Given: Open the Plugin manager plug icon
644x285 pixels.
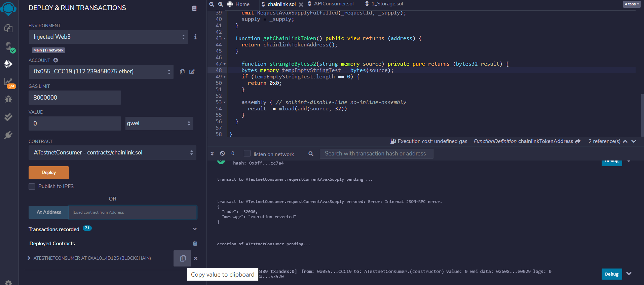Looking at the screenshot, I should [x=8, y=135].
